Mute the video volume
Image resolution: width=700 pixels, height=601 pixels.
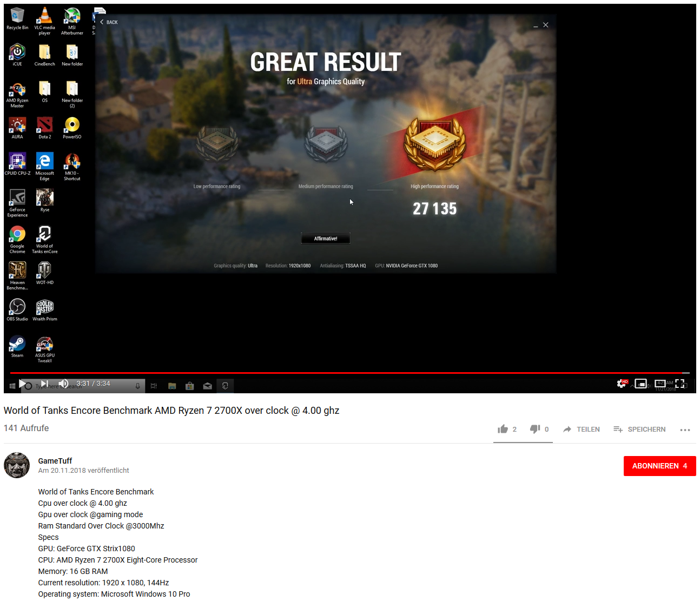click(63, 384)
